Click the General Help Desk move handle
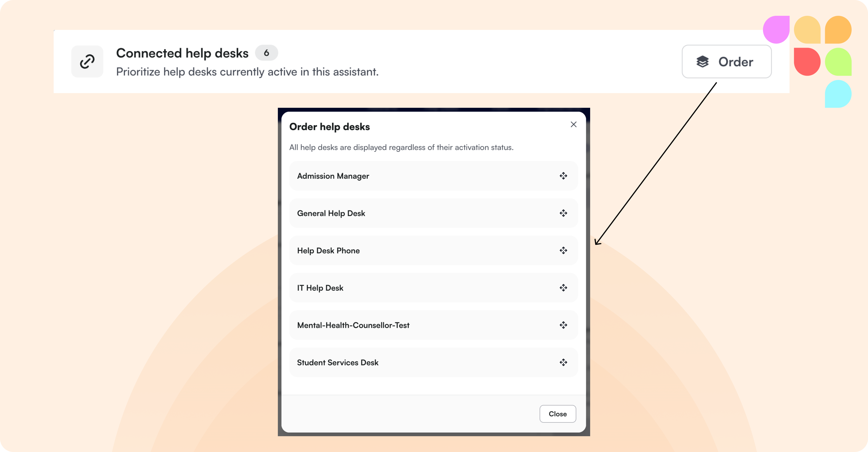The width and height of the screenshot is (868, 452). [563, 213]
